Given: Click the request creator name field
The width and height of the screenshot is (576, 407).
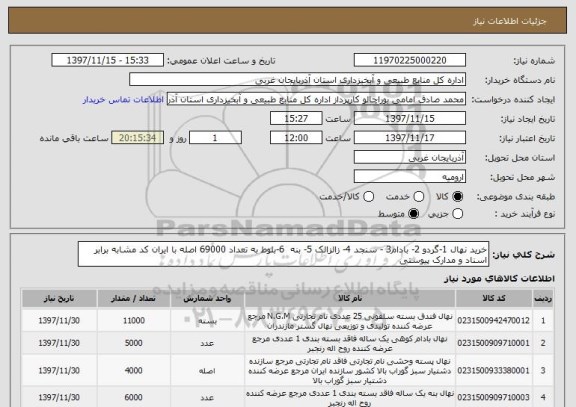Looking at the screenshot, I should (316, 99).
